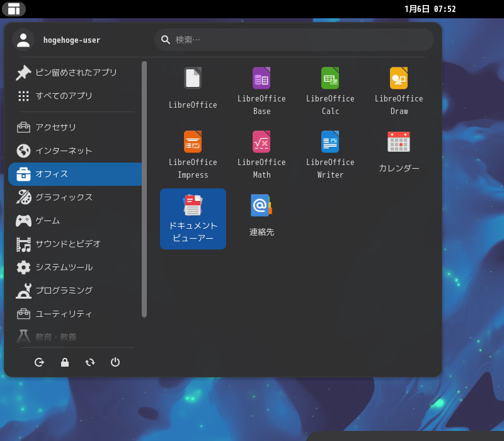Select the オフィス category
Screen dimensions: 504x441
[75, 174]
